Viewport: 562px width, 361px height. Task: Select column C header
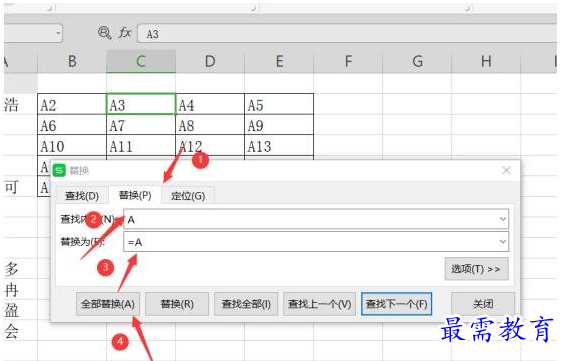(x=141, y=61)
